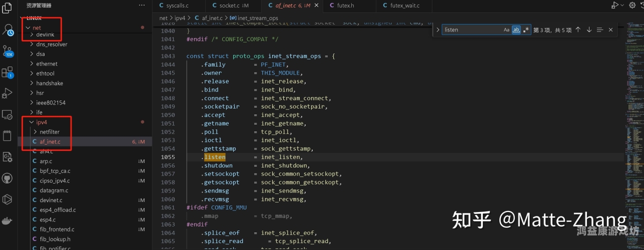The image size is (644, 250).
Task: Switch to the syscalls.c tab
Action: tap(179, 5)
